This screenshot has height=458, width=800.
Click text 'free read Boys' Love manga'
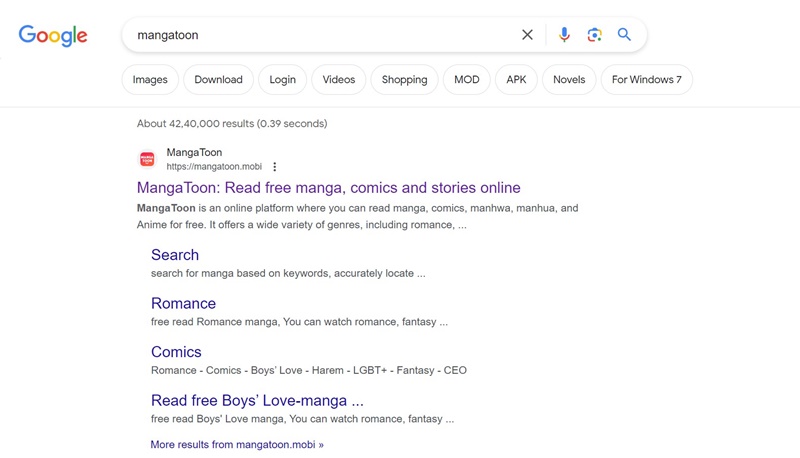303,419
